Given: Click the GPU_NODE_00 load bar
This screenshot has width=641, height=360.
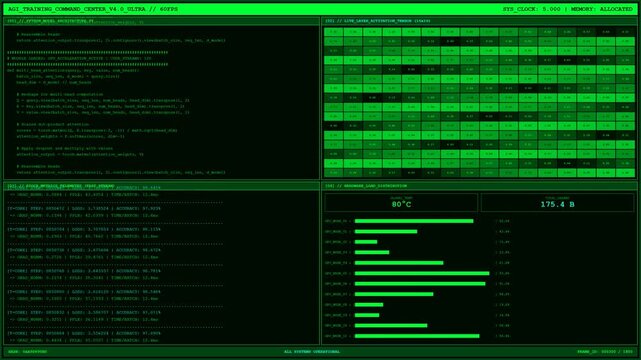Looking at the screenshot, I should click(x=414, y=221).
